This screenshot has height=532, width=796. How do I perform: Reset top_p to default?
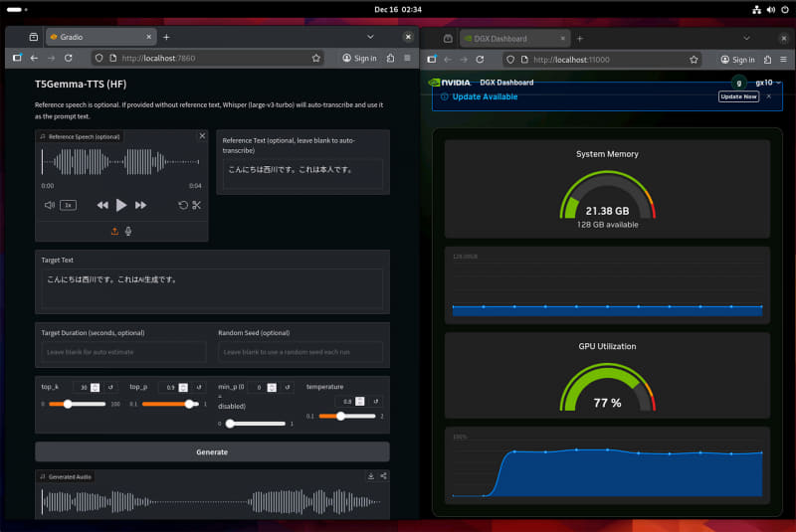199,387
